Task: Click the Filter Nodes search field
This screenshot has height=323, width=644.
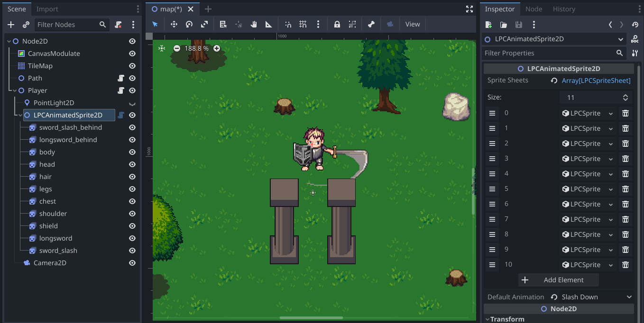Action: (71, 25)
